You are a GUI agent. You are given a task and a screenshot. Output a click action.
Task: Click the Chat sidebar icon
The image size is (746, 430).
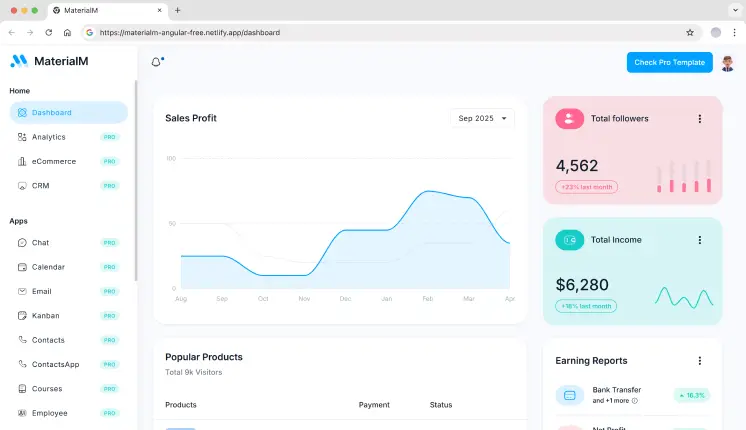(x=22, y=243)
